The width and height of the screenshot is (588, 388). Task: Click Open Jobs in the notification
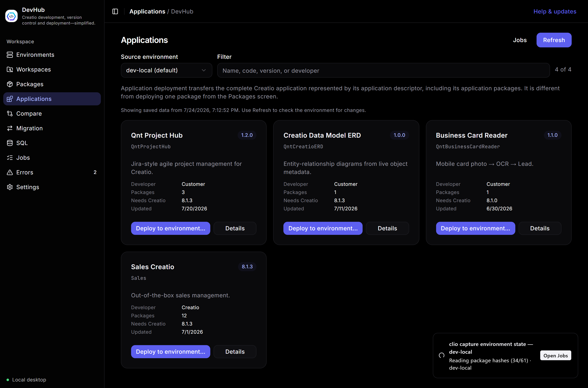click(556, 355)
